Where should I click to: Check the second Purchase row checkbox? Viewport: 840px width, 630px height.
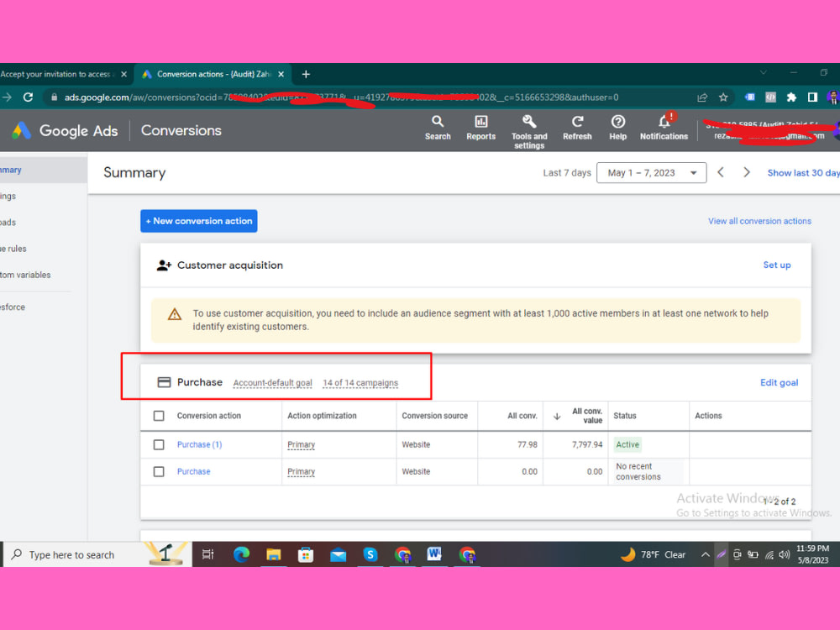point(159,471)
